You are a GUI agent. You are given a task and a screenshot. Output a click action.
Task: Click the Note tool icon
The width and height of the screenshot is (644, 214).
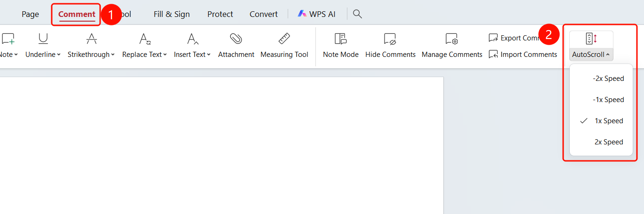8,39
